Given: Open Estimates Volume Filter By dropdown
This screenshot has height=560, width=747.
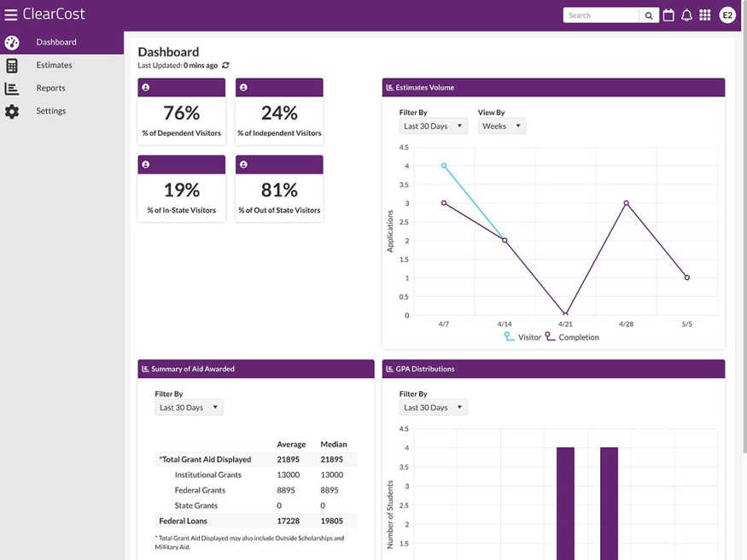Looking at the screenshot, I should [433, 125].
